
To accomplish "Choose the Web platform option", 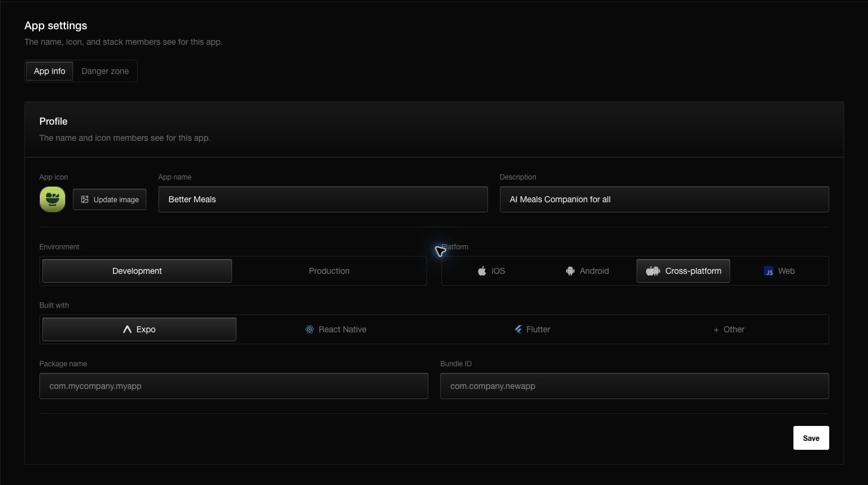I will [x=779, y=271].
